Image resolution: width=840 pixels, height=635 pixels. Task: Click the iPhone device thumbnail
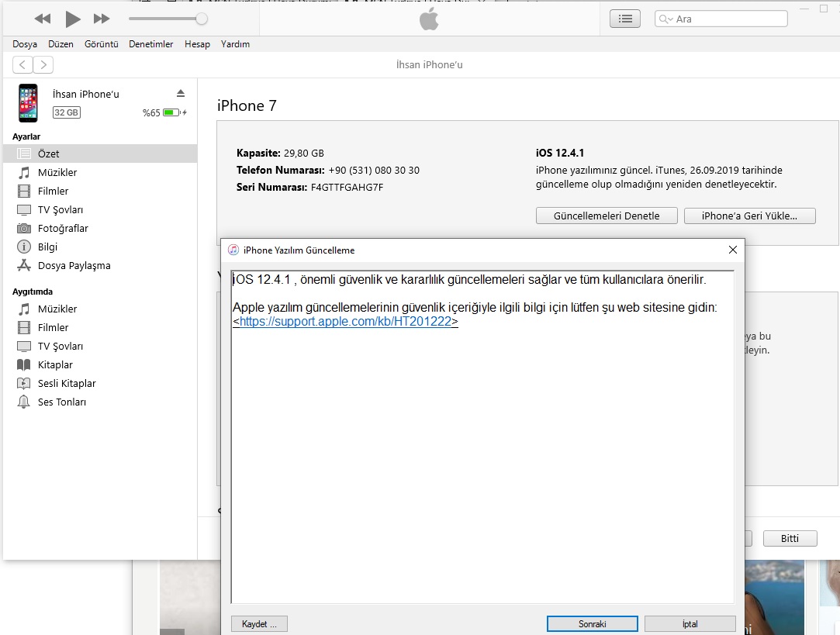[29, 103]
